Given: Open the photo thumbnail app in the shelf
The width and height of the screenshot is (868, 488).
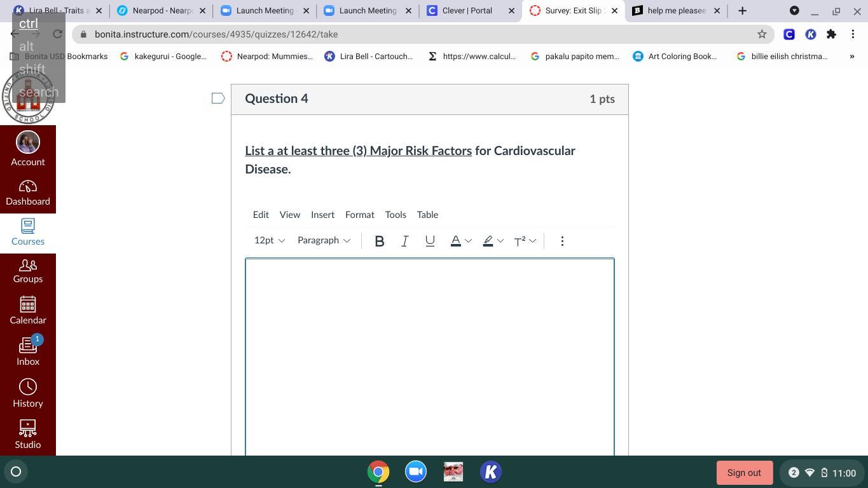Looking at the screenshot, I should [453, 472].
